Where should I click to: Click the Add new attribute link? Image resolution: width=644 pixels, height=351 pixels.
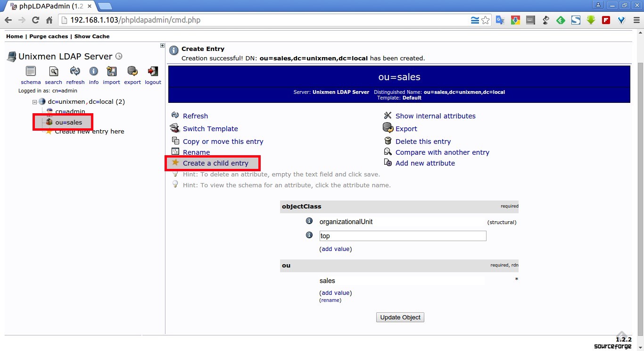pyautogui.click(x=425, y=163)
